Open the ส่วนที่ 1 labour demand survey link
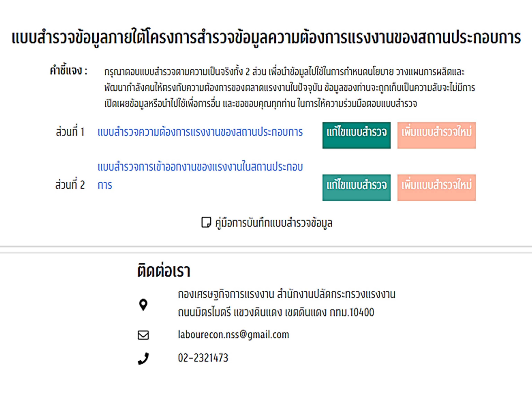Screen dimensions: 532x399 click(x=200, y=132)
